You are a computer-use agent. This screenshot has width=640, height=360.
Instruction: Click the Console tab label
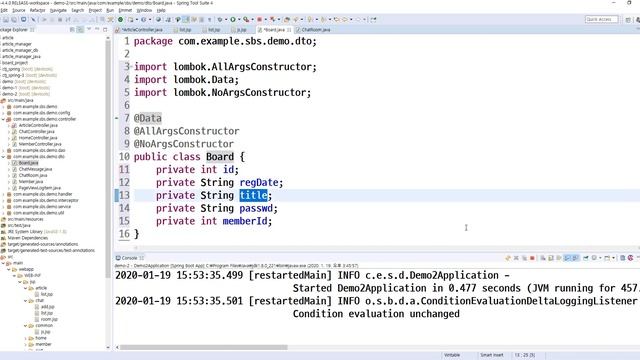pos(129,258)
